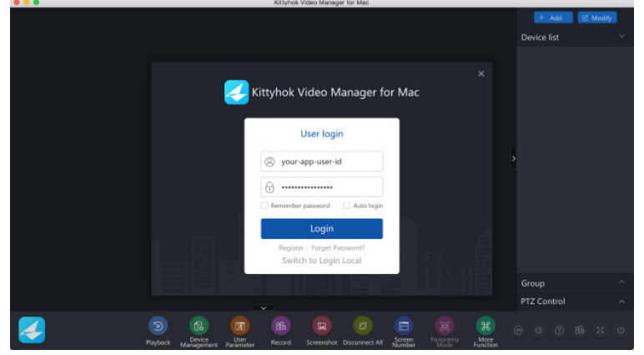Viewport: 644px width, 355px height.
Task: Open the Forget Password? link
Action: coord(338,248)
